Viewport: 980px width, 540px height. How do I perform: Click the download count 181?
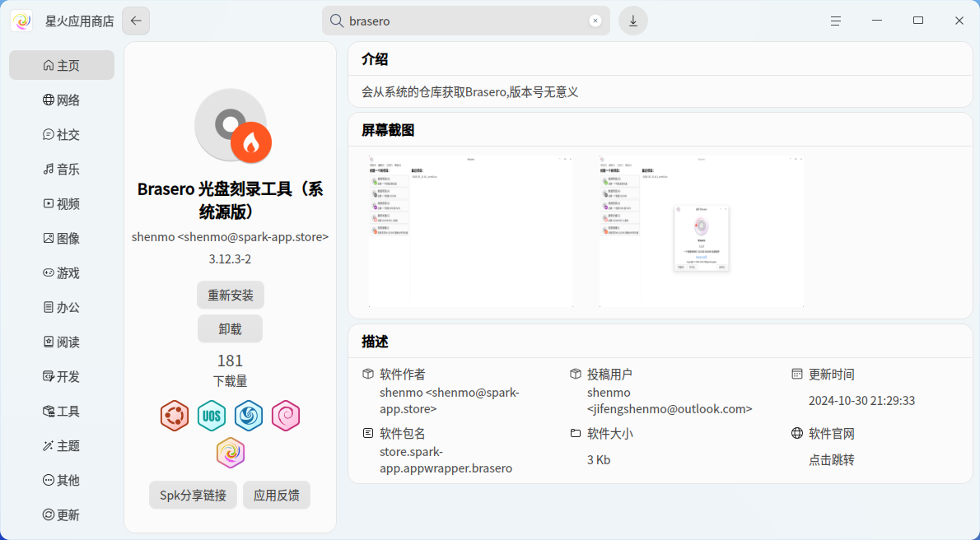230,361
